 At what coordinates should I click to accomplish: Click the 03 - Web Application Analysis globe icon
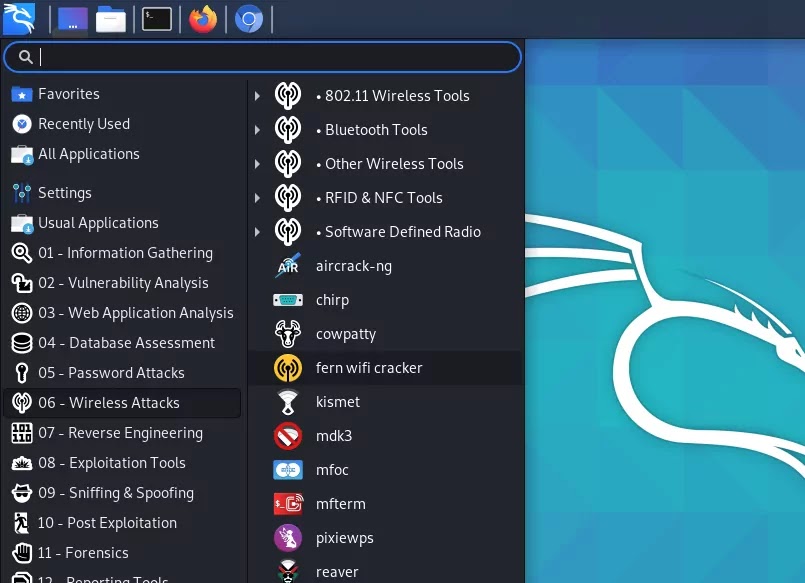[22, 313]
